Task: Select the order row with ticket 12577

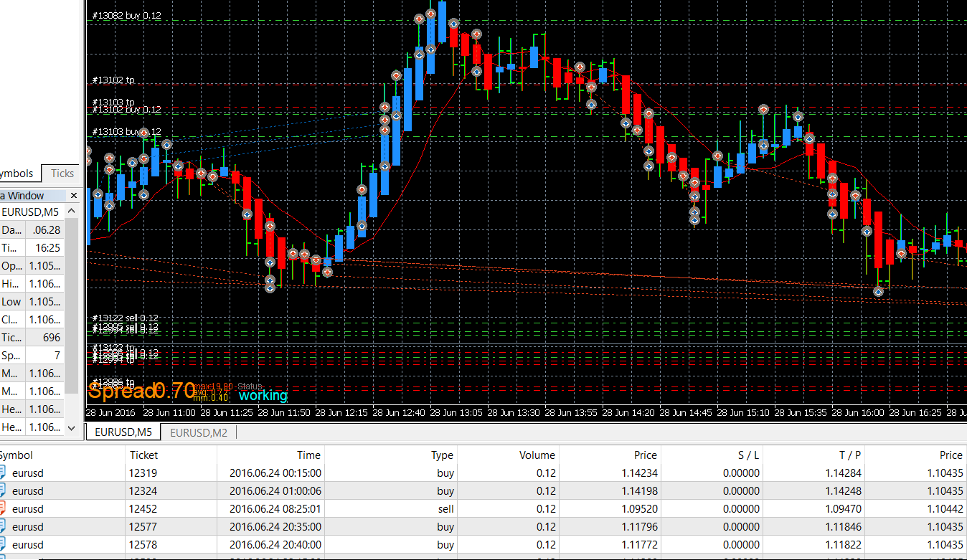Action: 483,527
